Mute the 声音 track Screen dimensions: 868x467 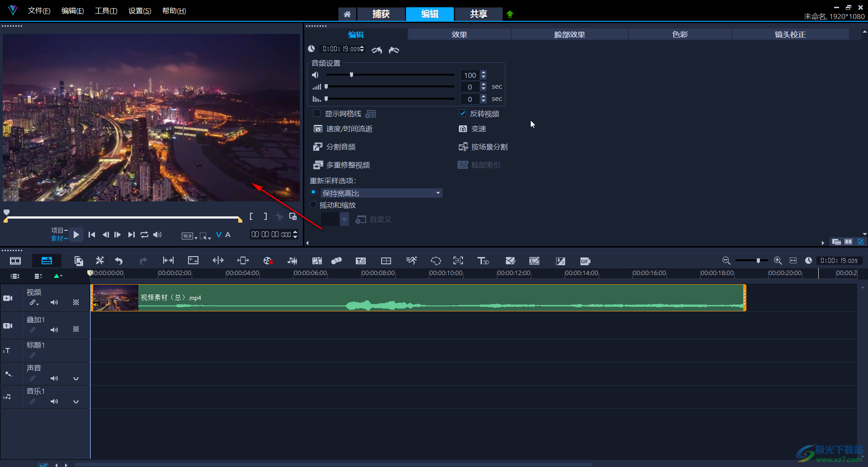[x=54, y=378]
